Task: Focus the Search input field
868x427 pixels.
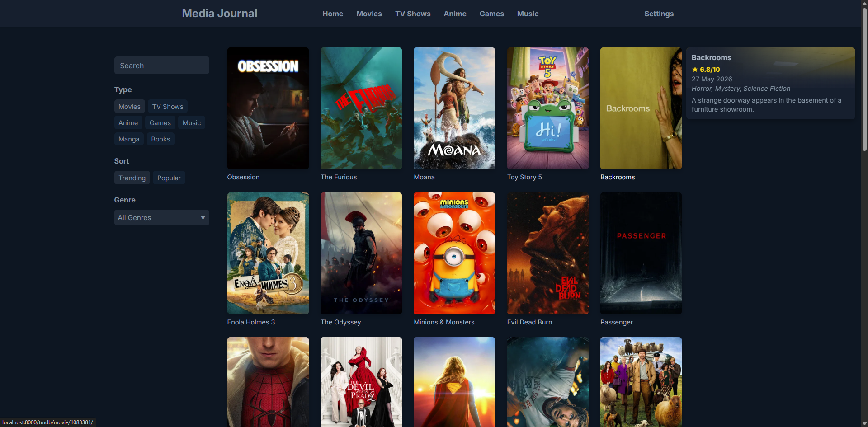Action: point(161,66)
